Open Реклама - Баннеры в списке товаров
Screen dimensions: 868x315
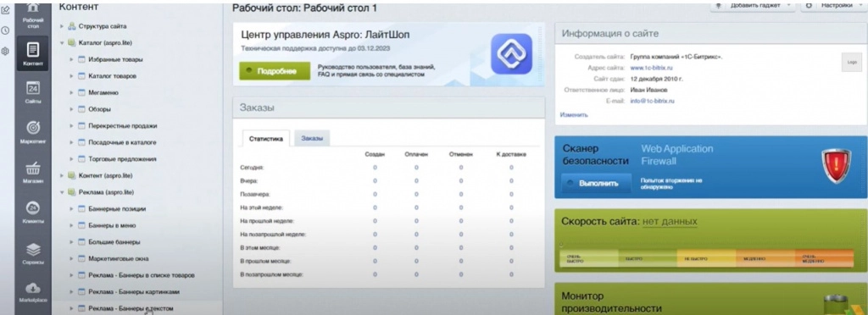[x=142, y=275]
